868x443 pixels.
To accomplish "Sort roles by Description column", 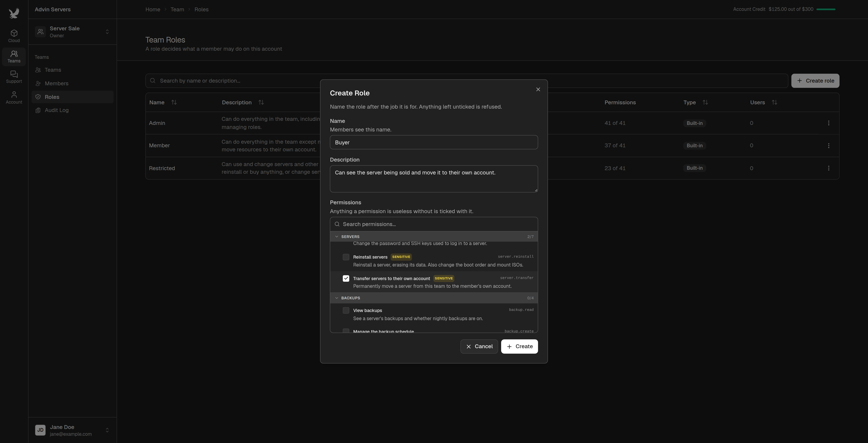I will (261, 102).
